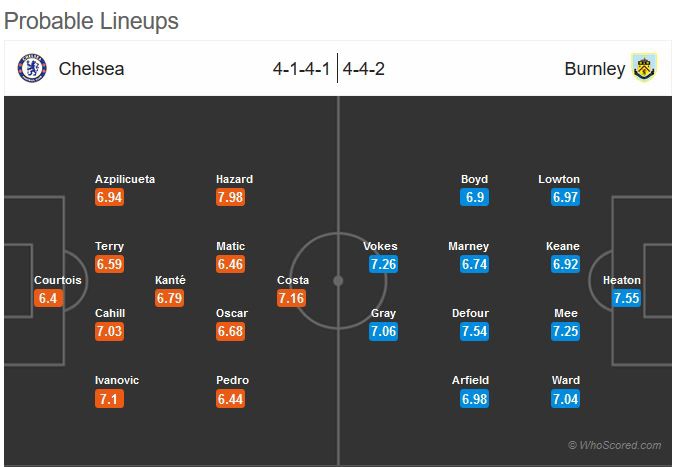Viewport: 675px width, 467px height.
Task: Click the WhoScored.com watermark
Action: pos(614,445)
